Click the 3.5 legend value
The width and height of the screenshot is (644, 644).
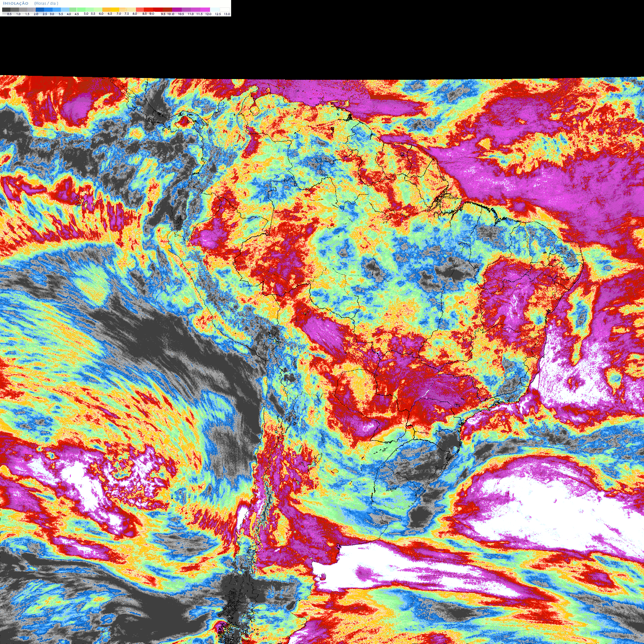click(x=61, y=14)
